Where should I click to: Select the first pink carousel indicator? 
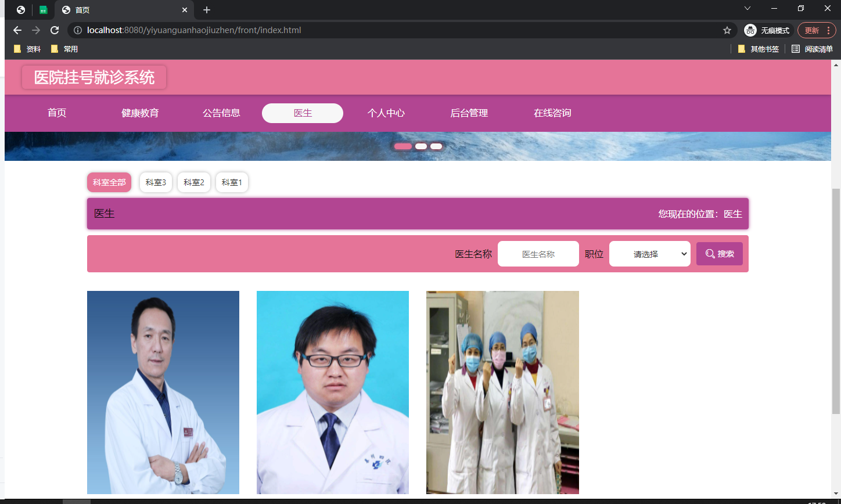coord(403,146)
